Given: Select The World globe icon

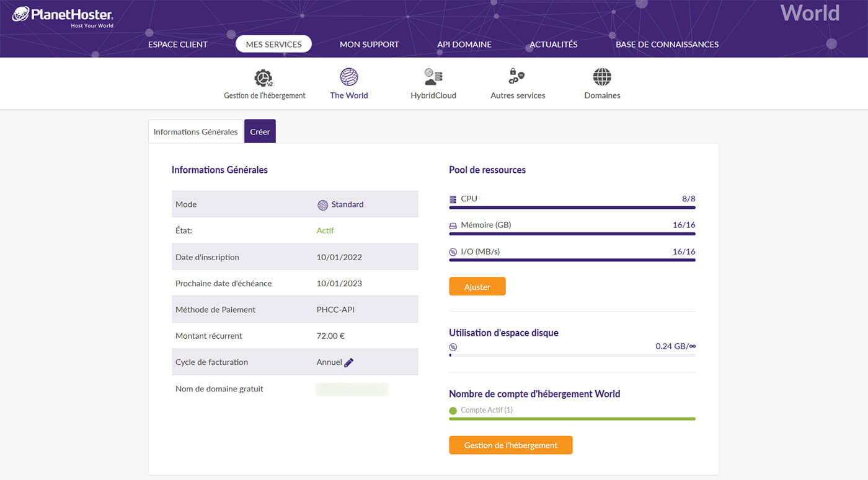Looking at the screenshot, I should tap(349, 77).
